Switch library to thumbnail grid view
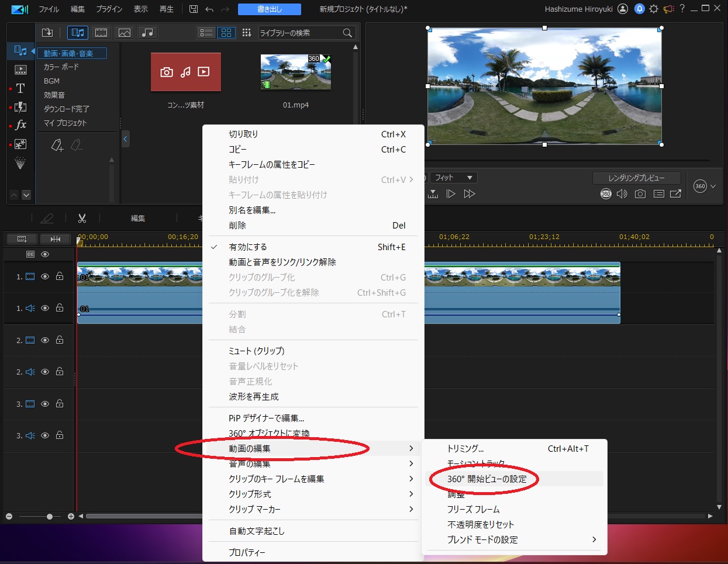The width and height of the screenshot is (728, 564). tap(226, 33)
